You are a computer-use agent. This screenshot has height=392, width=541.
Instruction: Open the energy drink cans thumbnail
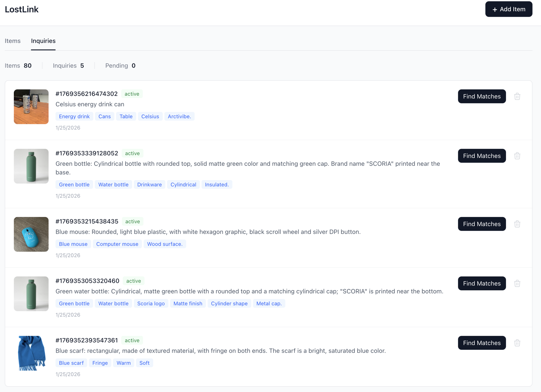coord(31,107)
